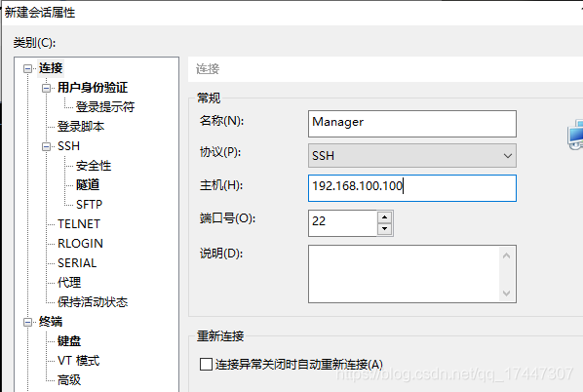Viewport: 583px width, 392px height.
Task: Open 隧道 settings under SSH
Action: point(88,185)
